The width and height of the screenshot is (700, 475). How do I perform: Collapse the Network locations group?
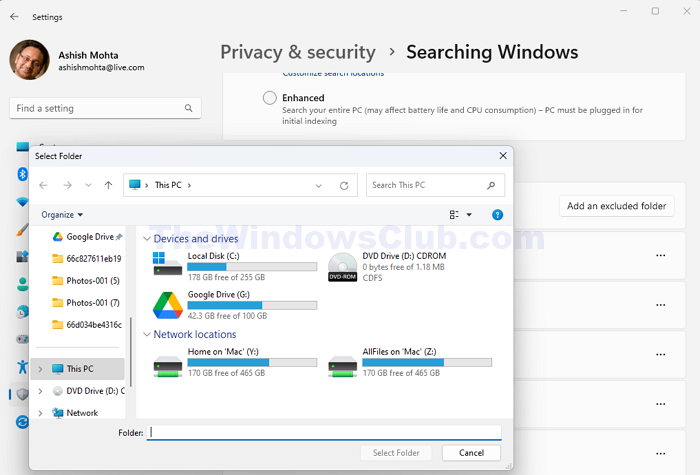[x=146, y=334]
